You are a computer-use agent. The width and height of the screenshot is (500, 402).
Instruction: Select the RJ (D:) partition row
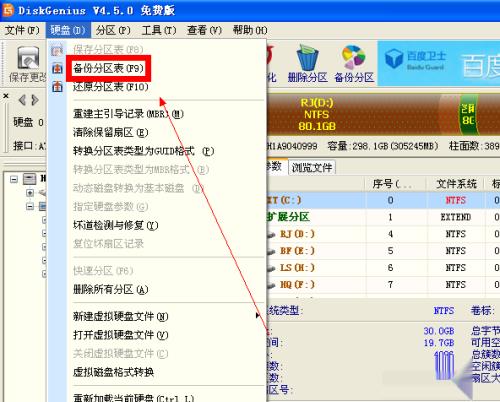point(383,234)
